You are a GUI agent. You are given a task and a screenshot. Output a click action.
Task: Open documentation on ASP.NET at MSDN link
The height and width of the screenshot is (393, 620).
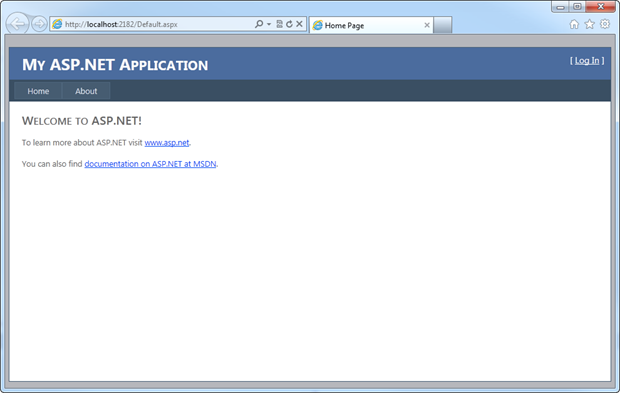click(x=150, y=164)
